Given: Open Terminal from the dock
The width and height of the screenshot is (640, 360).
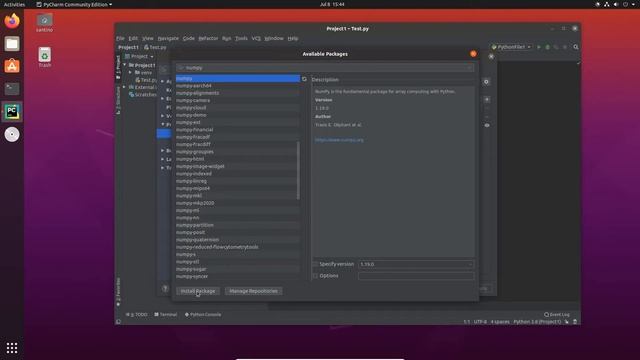Looking at the screenshot, I should [x=12, y=89].
